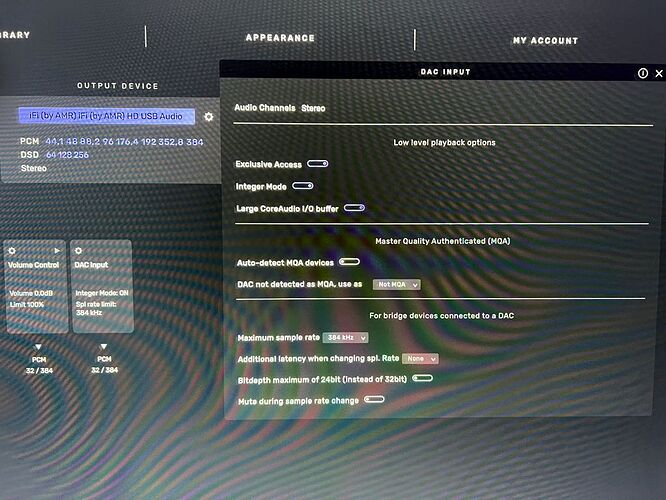Image resolution: width=666 pixels, height=500 pixels.
Task: Click PCM 32 / 384 under Volume Control
Action: [x=39, y=365]
